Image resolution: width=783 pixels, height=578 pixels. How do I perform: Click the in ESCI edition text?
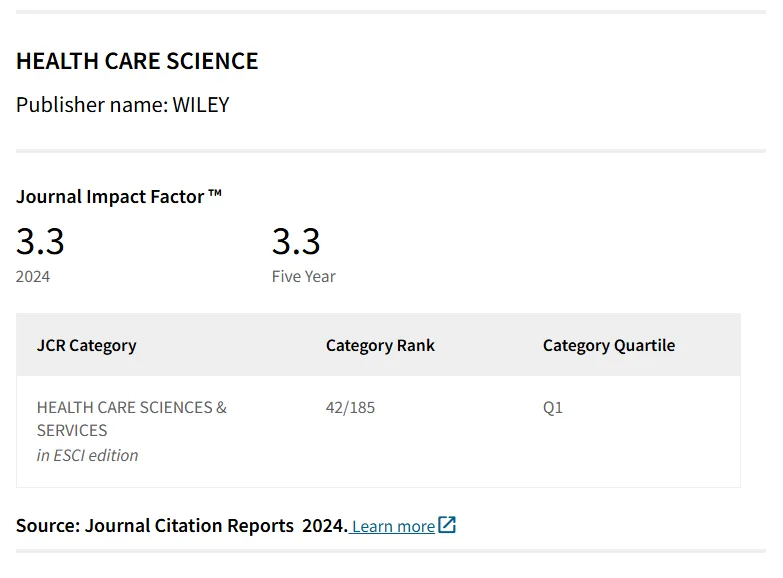(87, 455)
